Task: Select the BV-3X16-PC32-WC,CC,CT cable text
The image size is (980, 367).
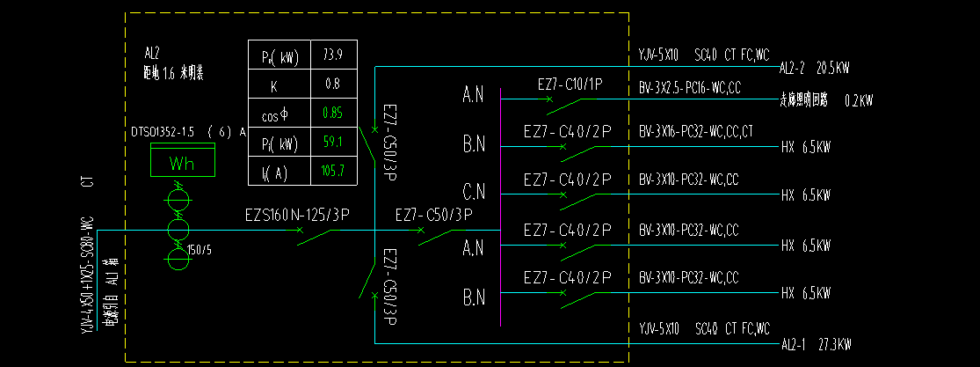Action: point(695,131)
